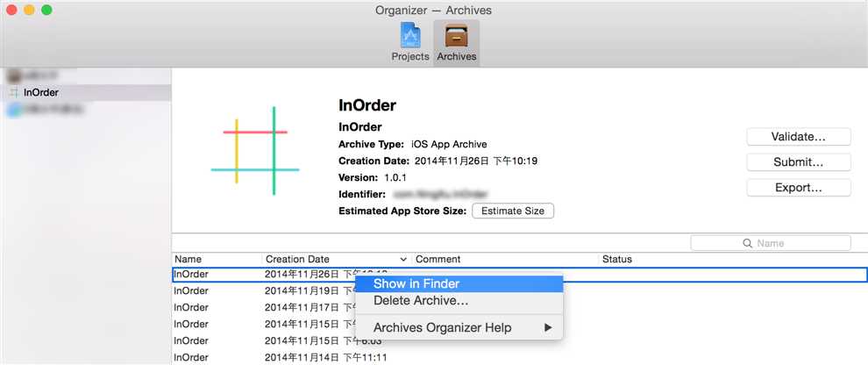
Task: Zoom the Organizer window green button
Action: pyautogui.click(x=46, y=10)
